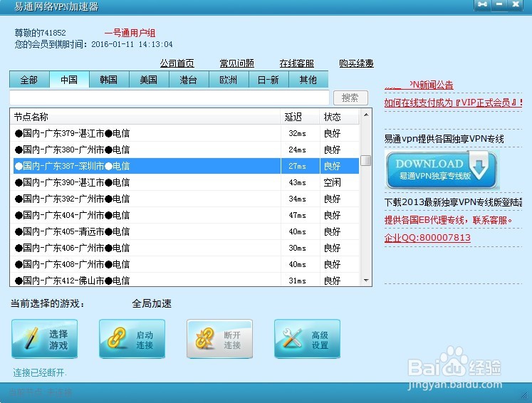Select node 国内-广东412-佛山市 电信
The width and height of the screenshot is (532, 403).
186,281
